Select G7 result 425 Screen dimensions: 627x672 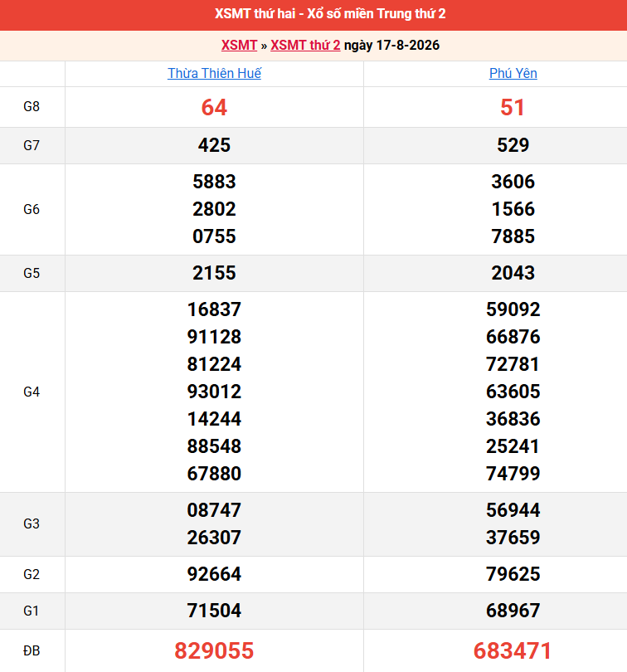[x=214, y=145]
